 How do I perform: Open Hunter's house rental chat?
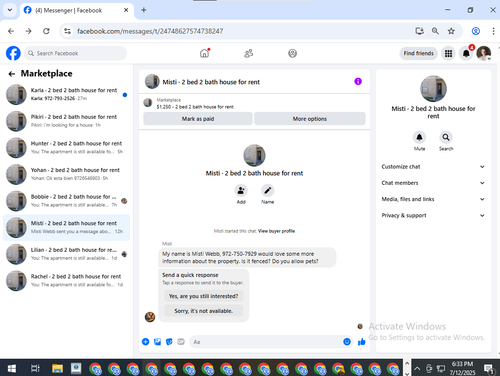[66, 148]
